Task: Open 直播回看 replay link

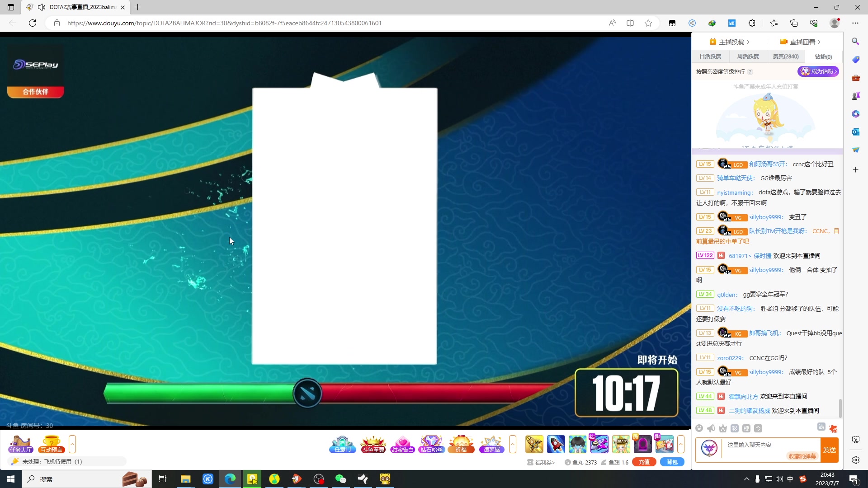Action: pos(800,42)
